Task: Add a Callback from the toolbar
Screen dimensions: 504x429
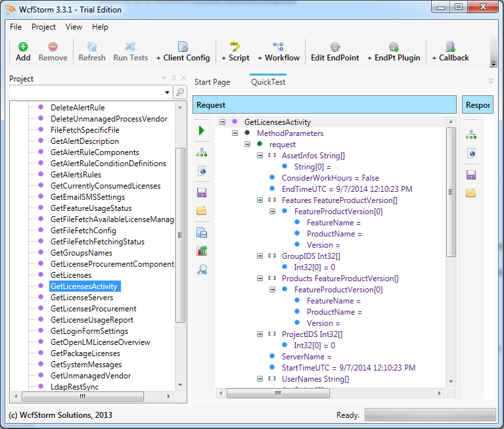Action: coord(450,52)
